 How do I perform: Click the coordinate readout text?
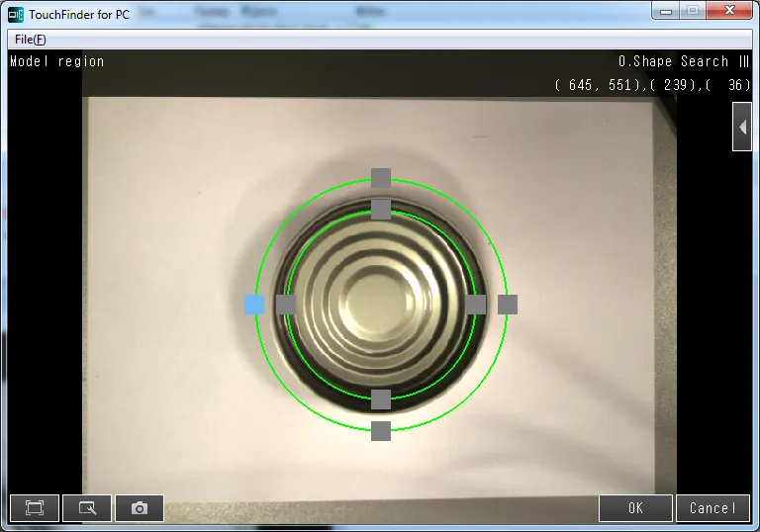653,85
